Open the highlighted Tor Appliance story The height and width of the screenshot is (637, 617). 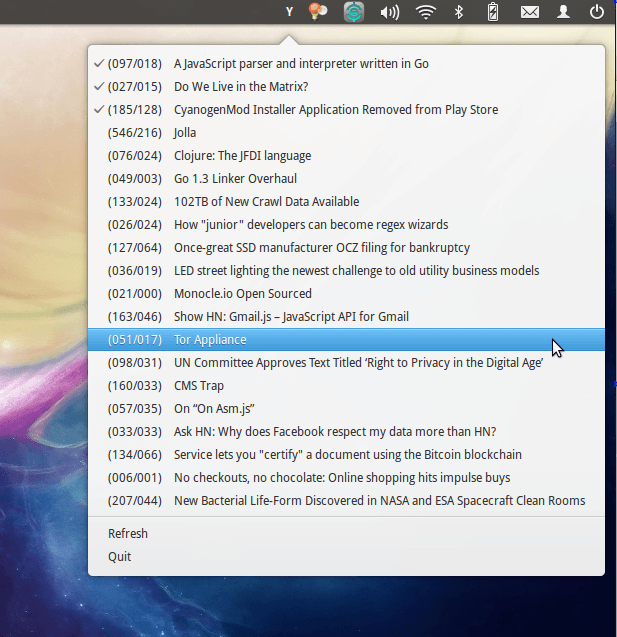point(346,340)
